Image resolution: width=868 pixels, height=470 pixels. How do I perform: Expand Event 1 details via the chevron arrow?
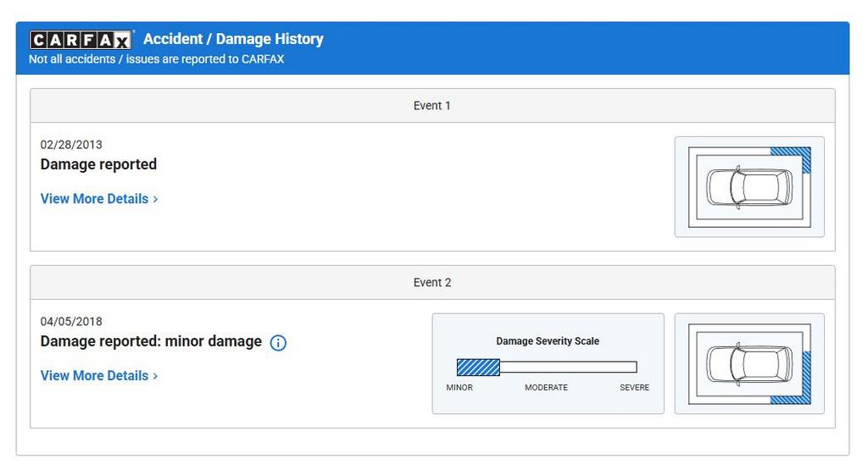[x=155, y=199]
